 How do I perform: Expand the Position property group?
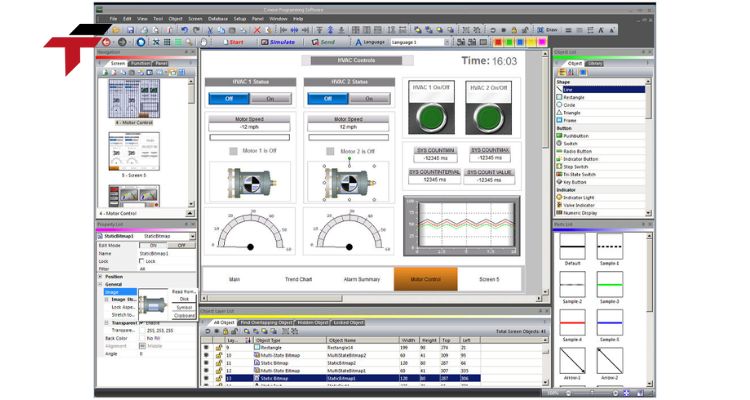[100, 277]
